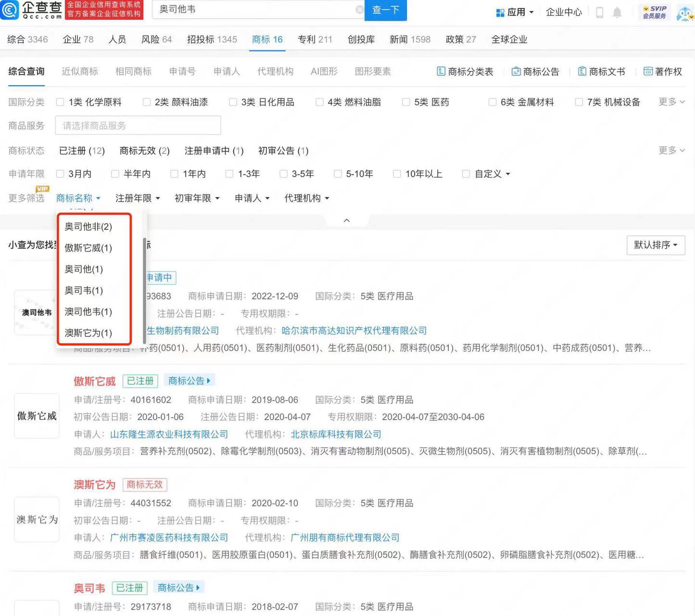Open 商标分类表
The image size is (695, 616).
[x=465, y=72]
